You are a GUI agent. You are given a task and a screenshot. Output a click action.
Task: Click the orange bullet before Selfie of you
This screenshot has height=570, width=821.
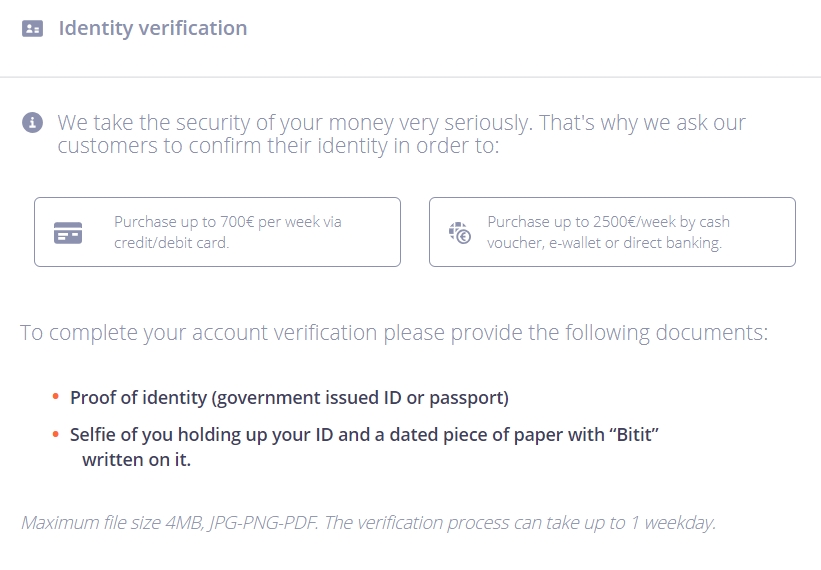(x=56, y=434)
